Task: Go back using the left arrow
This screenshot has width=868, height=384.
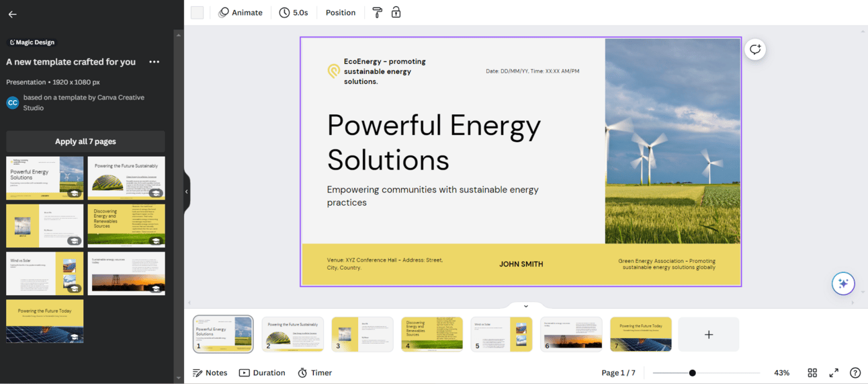Action: [x=12, y=14]
